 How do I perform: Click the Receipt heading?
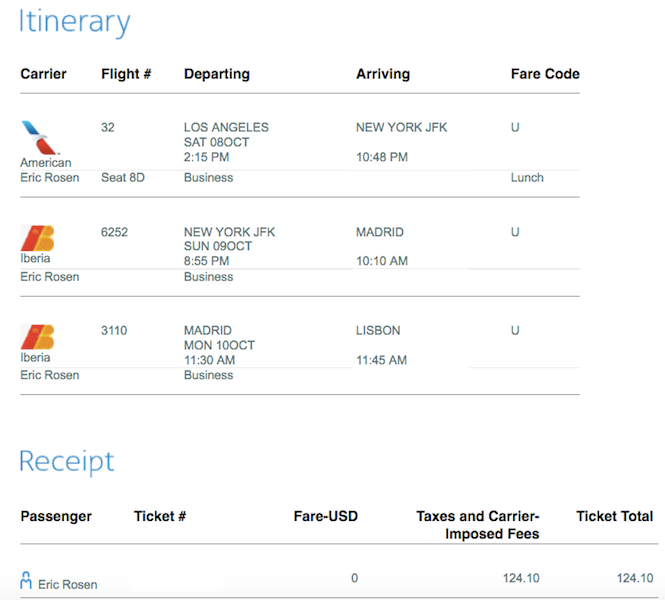pos(67,461)
